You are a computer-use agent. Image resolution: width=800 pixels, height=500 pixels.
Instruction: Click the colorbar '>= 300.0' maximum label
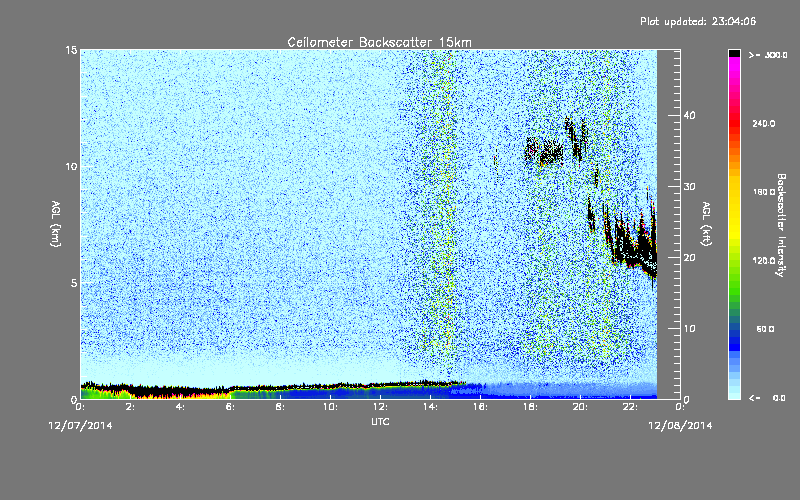[768, 55]
